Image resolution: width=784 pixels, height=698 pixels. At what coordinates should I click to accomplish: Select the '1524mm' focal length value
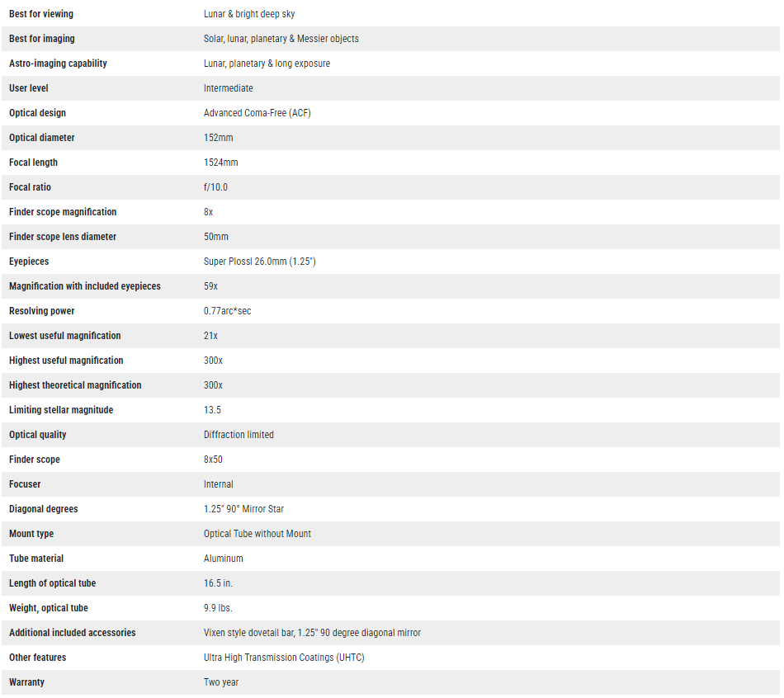click(220, 163)
